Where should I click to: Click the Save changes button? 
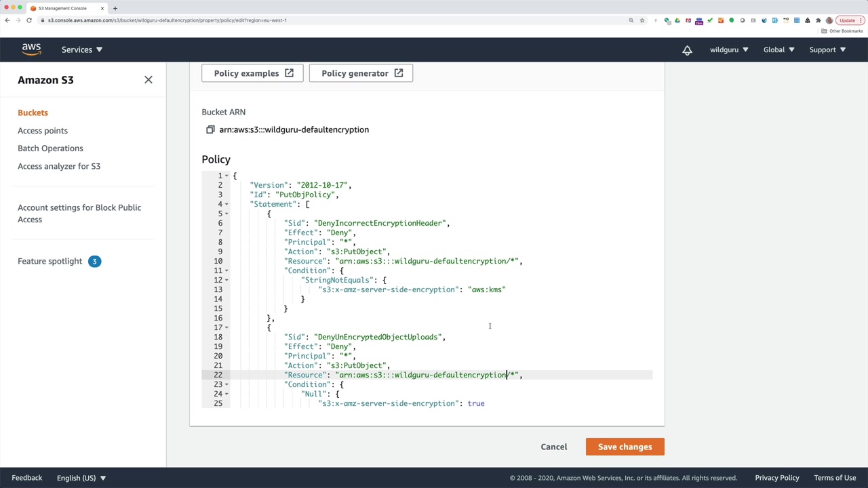click(625, 447)
